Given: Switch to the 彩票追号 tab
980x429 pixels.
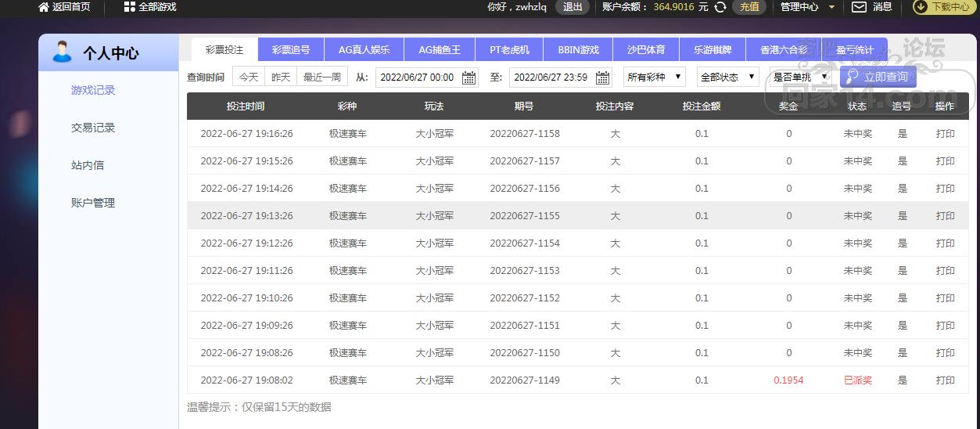Looking at the screenshot, I should [x=291, y=49].
